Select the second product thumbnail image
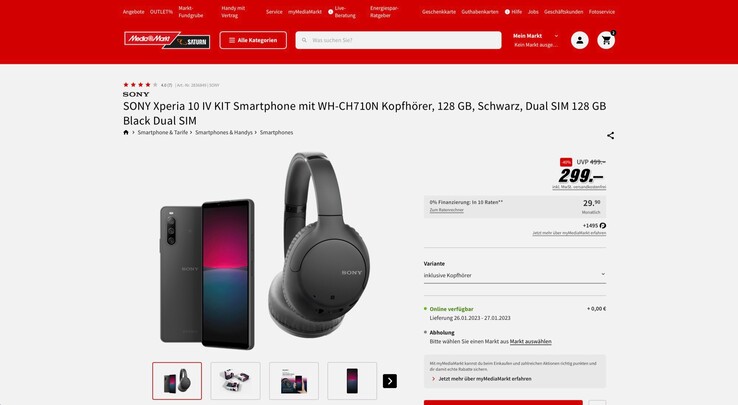This screenshot has width=738, height=405. tap(235, 381)
